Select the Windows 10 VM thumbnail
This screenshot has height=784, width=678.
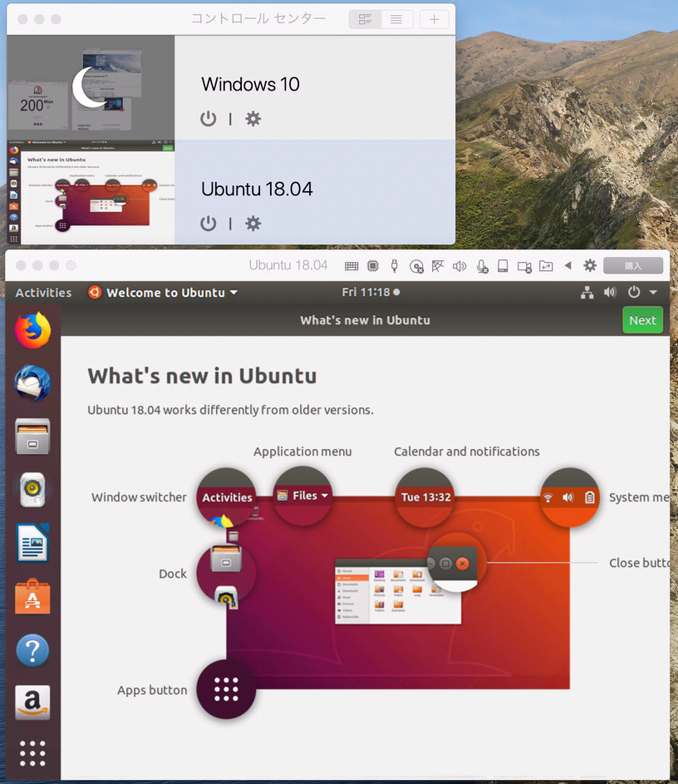click(x=91, y=88)
